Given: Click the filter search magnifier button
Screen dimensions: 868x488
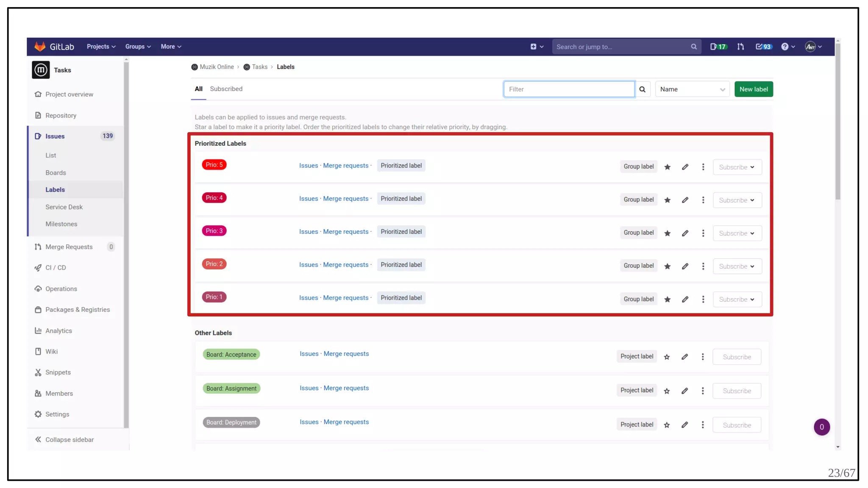Looking at the screenshot, I should click(x=642, y=89).
